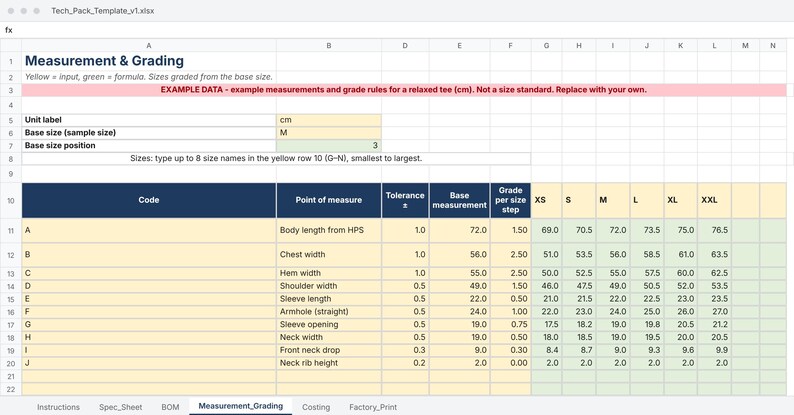
Task: Select Shoulder width base measurement 49.0
Action: click(x=459, y=286)
